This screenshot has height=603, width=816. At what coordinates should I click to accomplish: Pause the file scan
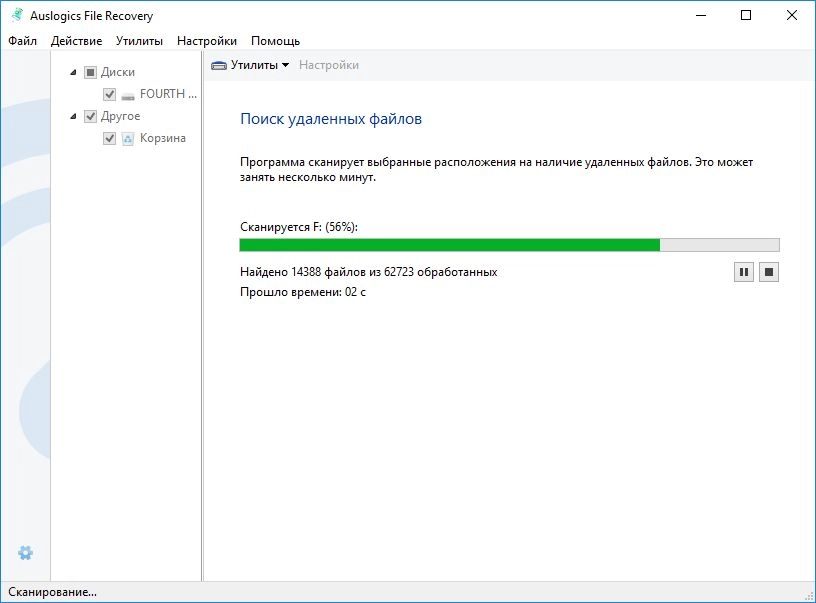744,272
